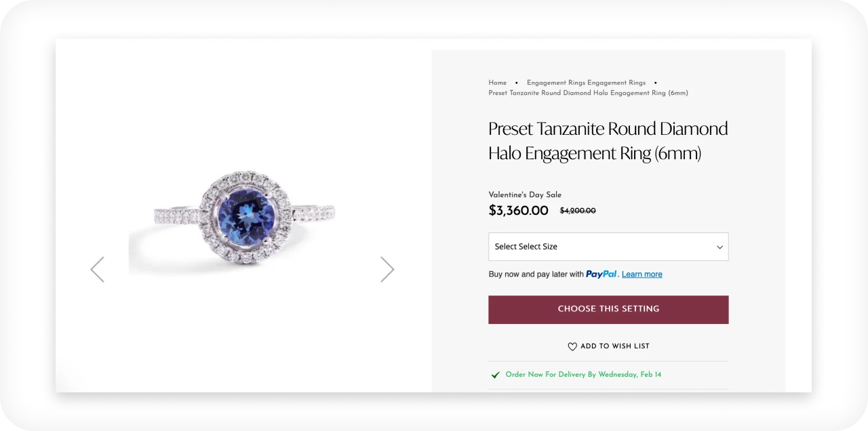Open Engagement Rings breadcrumb link
This screenshot has width=868, height=431.
(586, 83)
